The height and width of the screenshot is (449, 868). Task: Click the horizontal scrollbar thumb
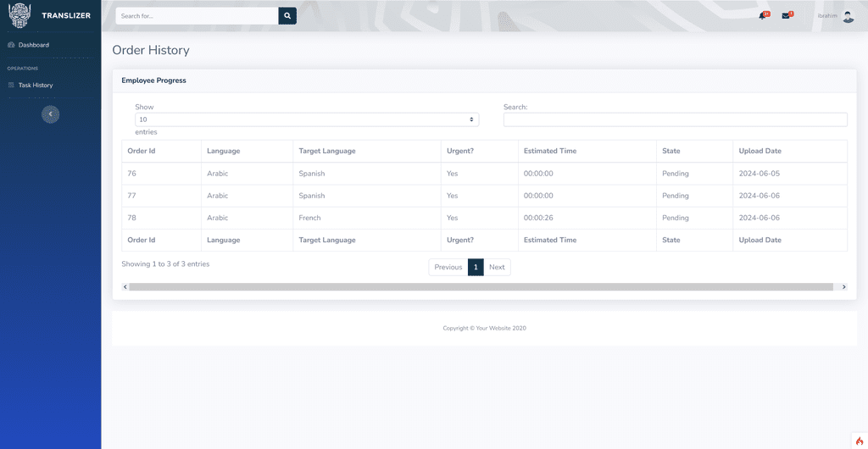[481, 287]
